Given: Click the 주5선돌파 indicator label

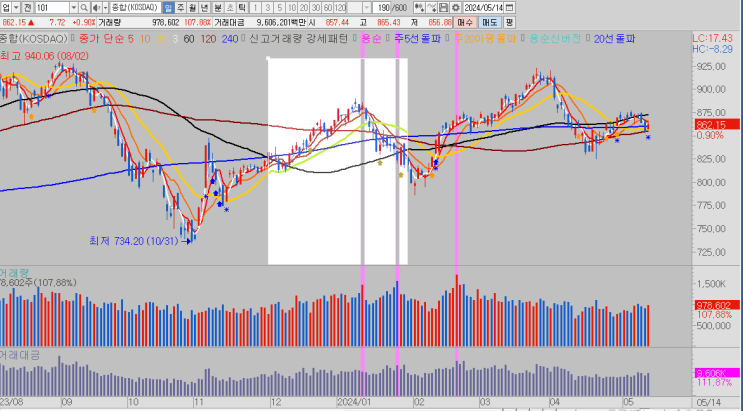Looking at the screenshot, I should point(417,39).
